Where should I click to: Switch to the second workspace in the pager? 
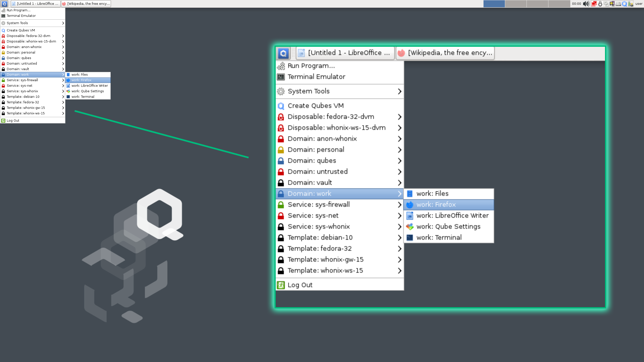[x=516, y=4]
